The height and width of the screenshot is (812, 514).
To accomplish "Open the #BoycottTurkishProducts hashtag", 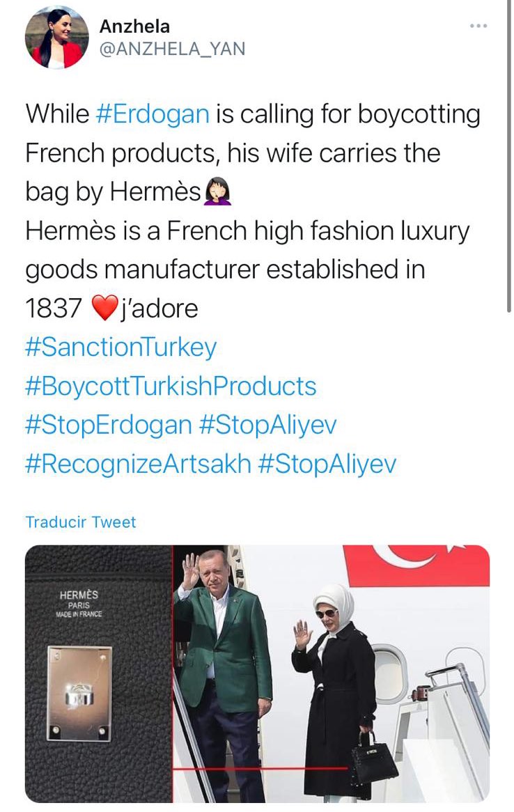I will (171, 387).
